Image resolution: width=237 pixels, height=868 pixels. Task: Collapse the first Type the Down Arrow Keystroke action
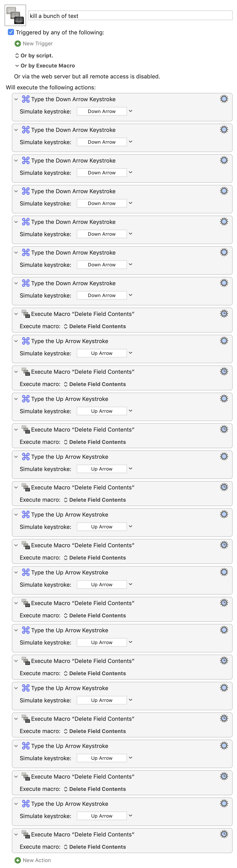16,99
